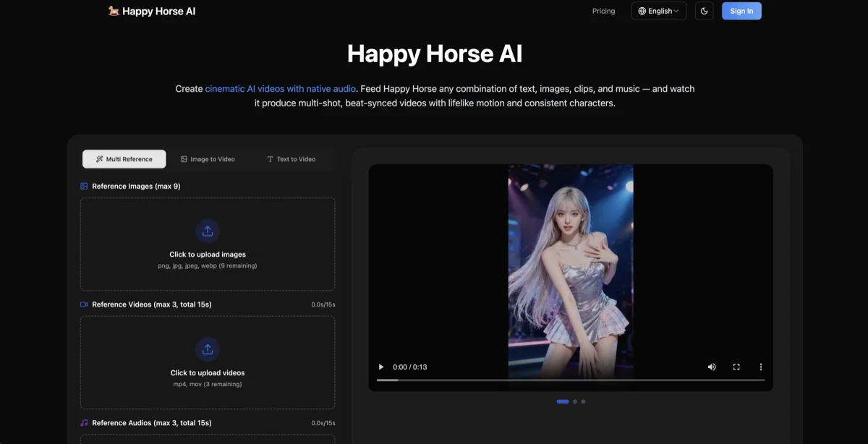This screenshot has width=868, height=444.
Task: Click the upload arrow icon for images
Action: click(208, 231)
